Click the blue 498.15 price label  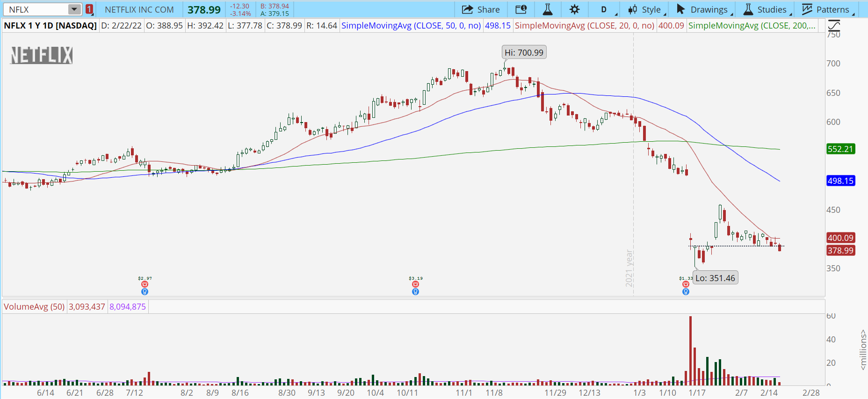pyautogui.click(x=840, y=181)
